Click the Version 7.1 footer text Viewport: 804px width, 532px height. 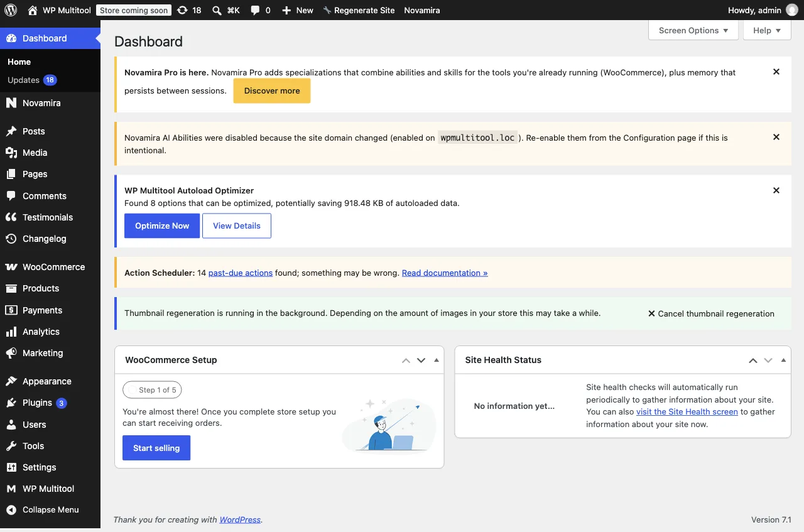[x=771, y=519]
